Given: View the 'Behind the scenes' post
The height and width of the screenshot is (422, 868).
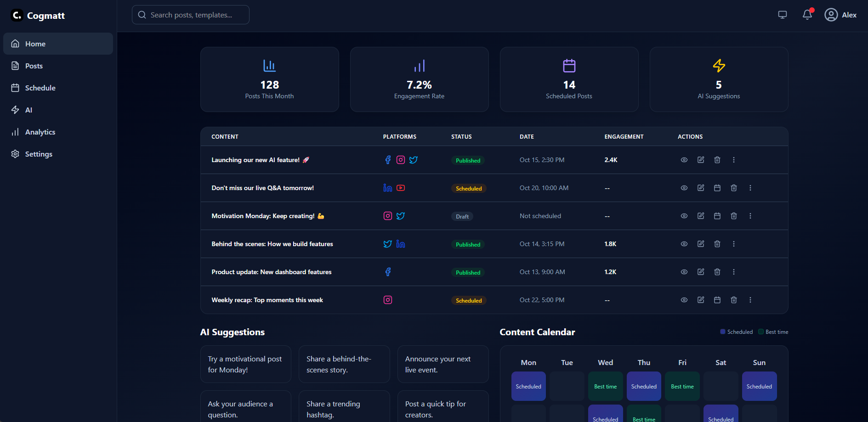Looking at the screenshot, I should coord(684,244).
